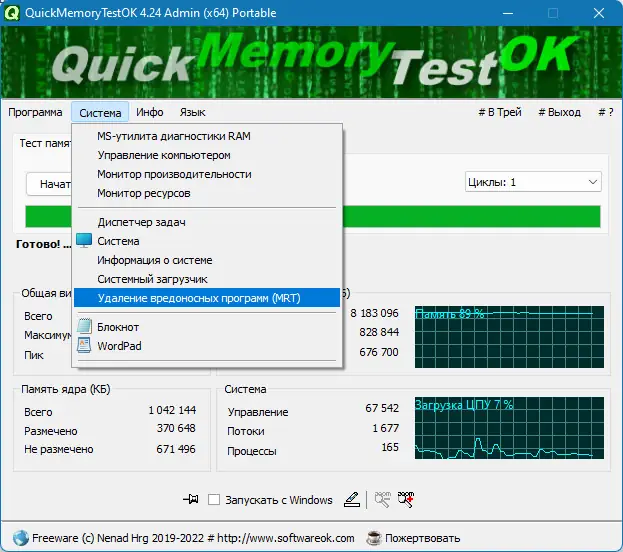Click the Память ядра (КБ) group label
The width and height of the screenshot is (623, 552).
point(66,389)
